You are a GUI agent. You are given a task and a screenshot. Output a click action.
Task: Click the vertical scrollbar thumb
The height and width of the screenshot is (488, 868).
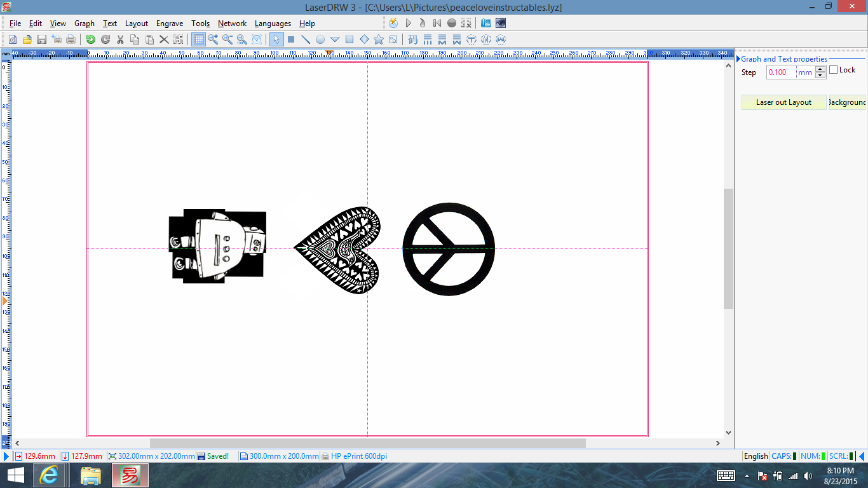coord(729,248)
